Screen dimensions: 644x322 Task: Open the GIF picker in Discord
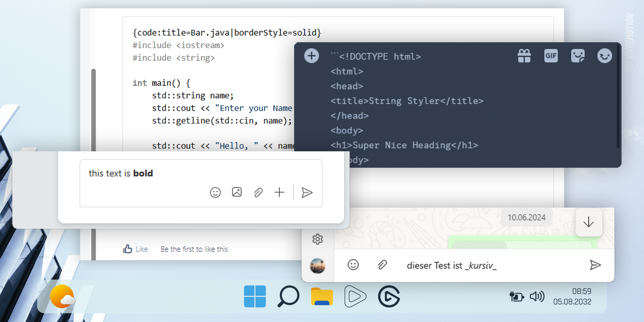pos(551,56)
